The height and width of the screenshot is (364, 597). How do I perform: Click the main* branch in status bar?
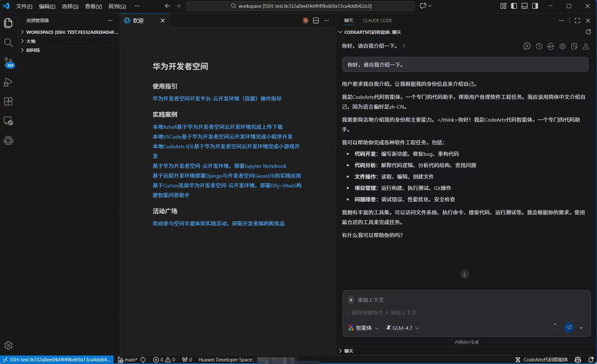click(x=127, y=359)
